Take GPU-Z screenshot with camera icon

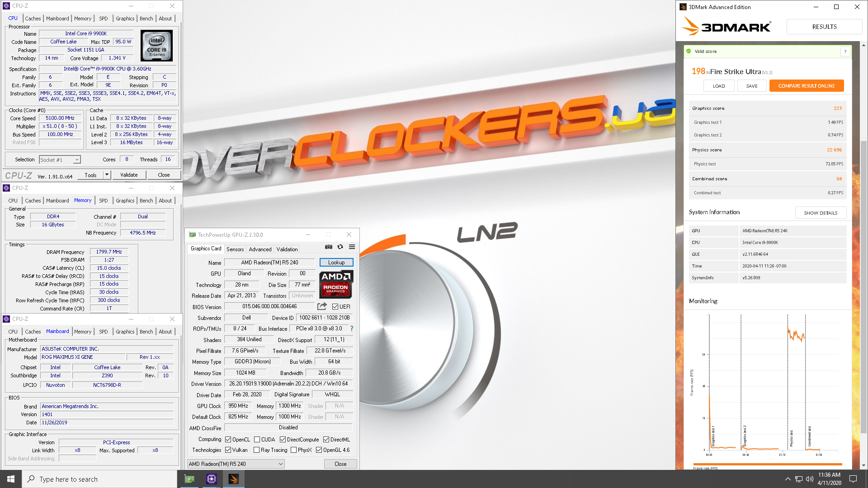pyautogui.click(x=329, y=247)
